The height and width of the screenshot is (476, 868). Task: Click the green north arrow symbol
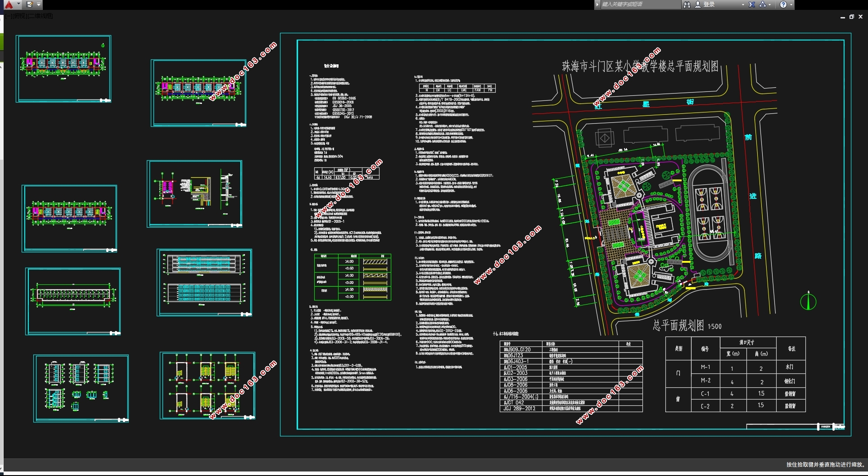tap(808, 301)
